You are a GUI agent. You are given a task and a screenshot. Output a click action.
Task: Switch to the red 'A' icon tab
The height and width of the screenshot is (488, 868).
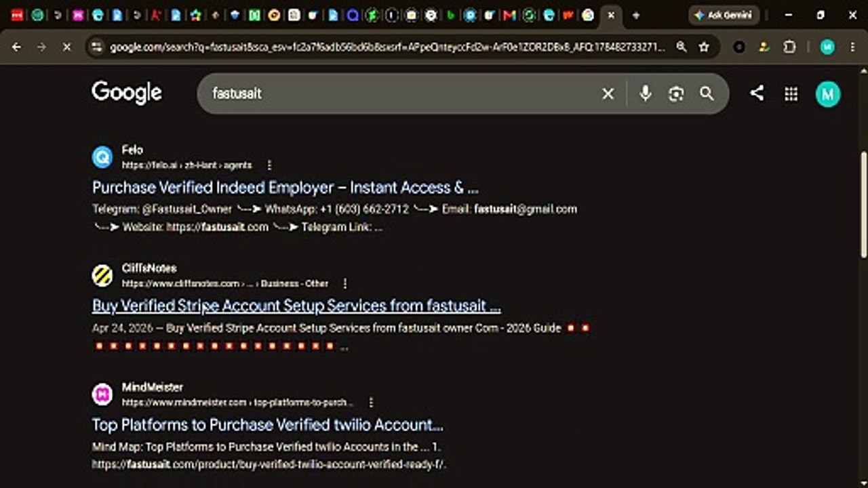(x=156, y=15)
